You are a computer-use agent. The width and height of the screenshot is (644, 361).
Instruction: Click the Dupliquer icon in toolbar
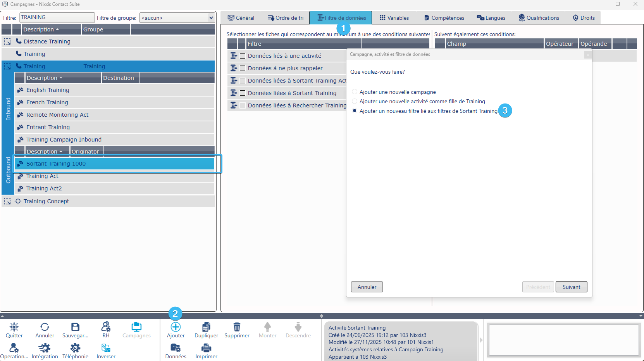click(206, 327)
